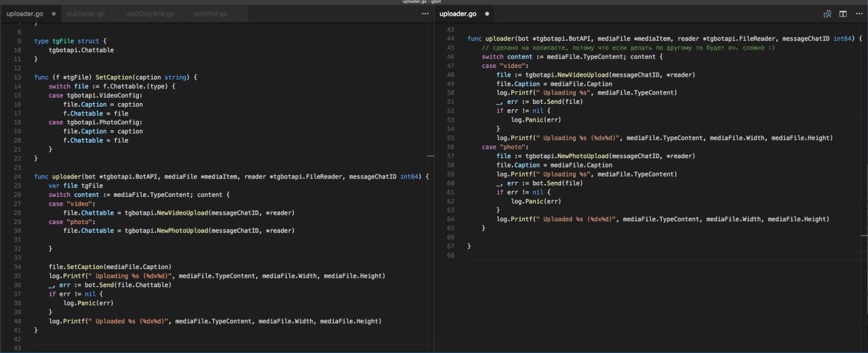The width and height of the screenshot is (868, 353).
Task: Click the green Russian comment line
Action: [x=627, y=48]
